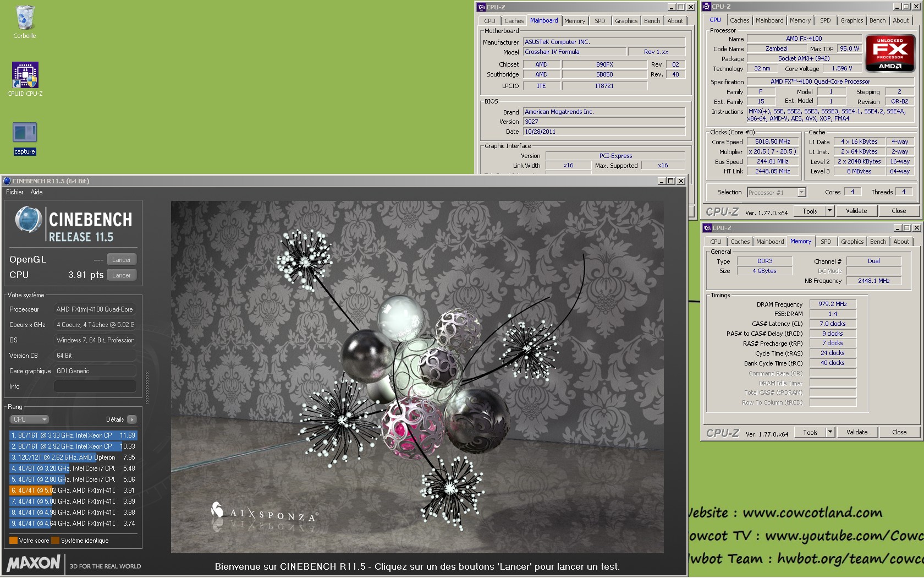Click the Maxon logo in Cinebench footer

[x=34, y=563]
